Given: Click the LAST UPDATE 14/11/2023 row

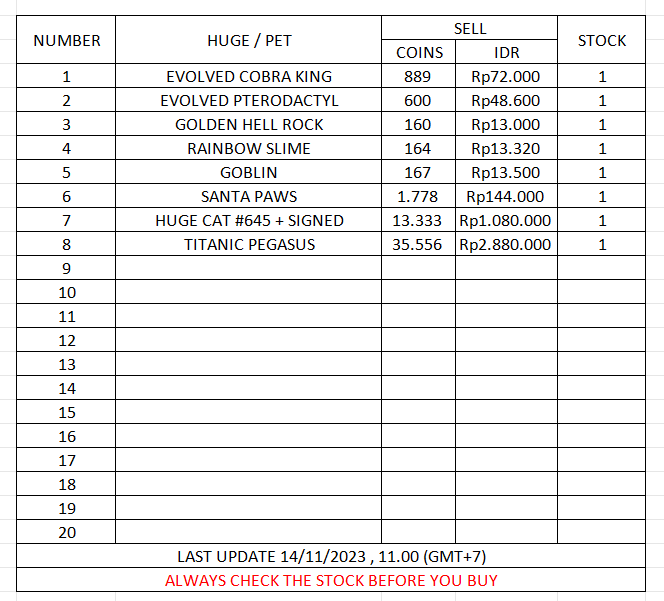Looking at the screenshot, I should pos(331,556).
